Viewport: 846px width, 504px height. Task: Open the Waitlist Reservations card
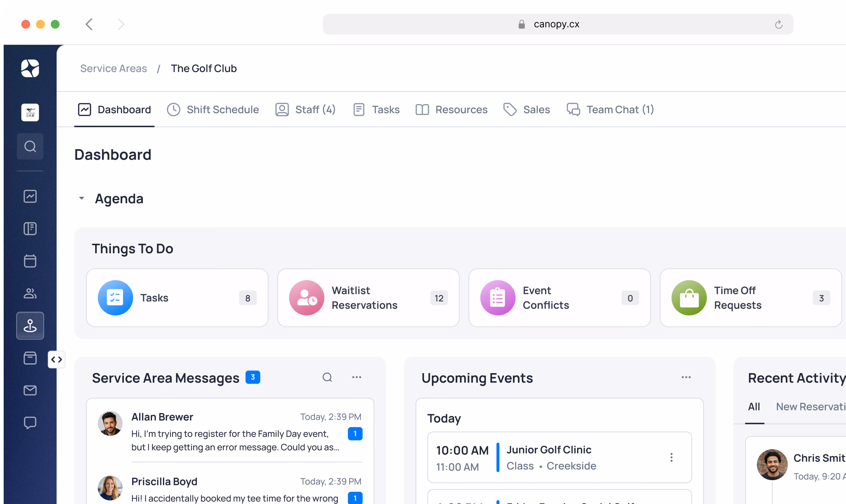click(368, 298)
